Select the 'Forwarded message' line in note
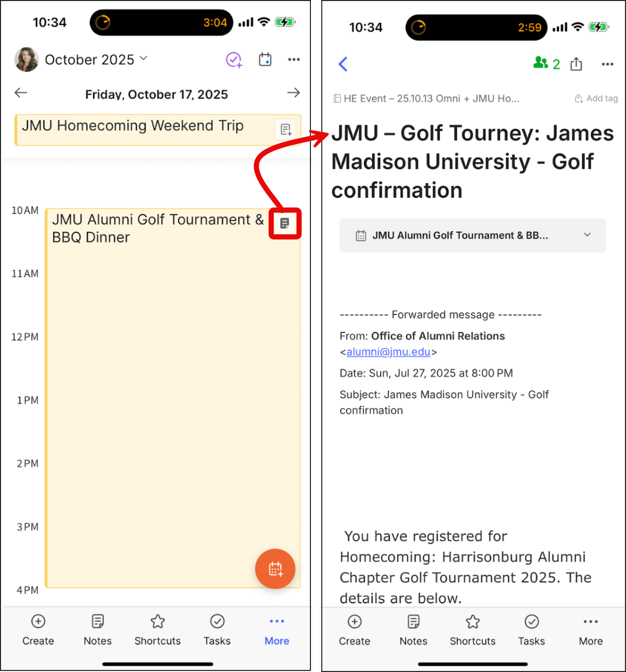The width and height of the screenshot is (626, 672). 441,315
